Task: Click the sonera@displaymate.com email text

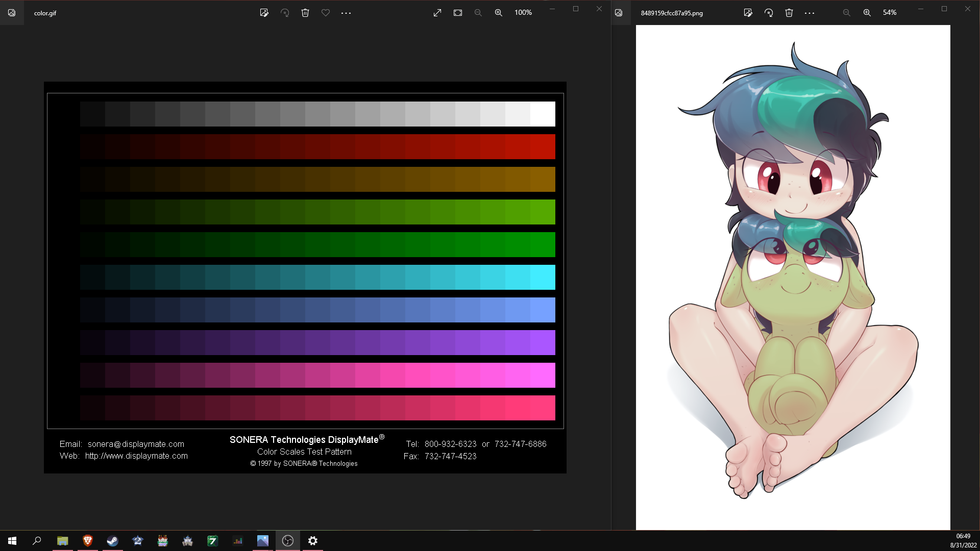Action: point(136,444)
